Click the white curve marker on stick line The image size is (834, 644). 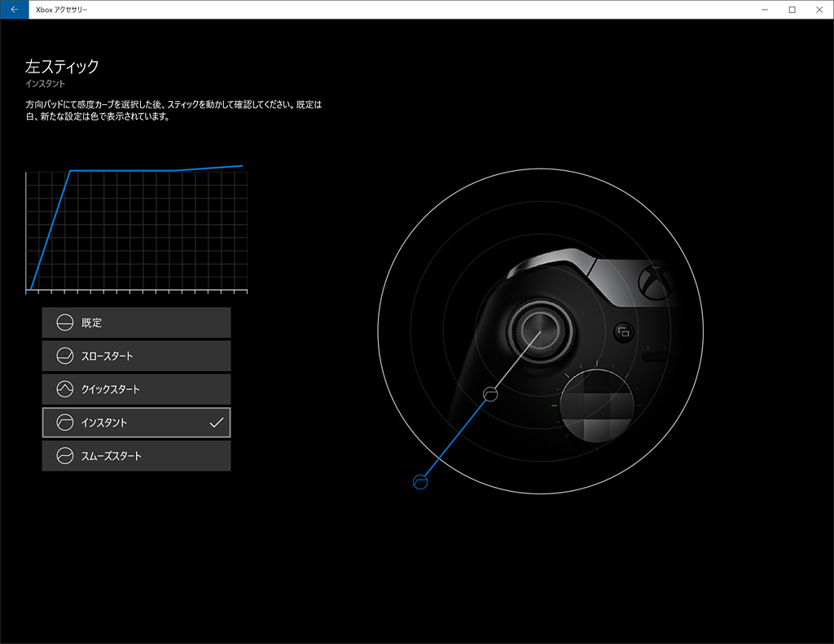[490, 394]
